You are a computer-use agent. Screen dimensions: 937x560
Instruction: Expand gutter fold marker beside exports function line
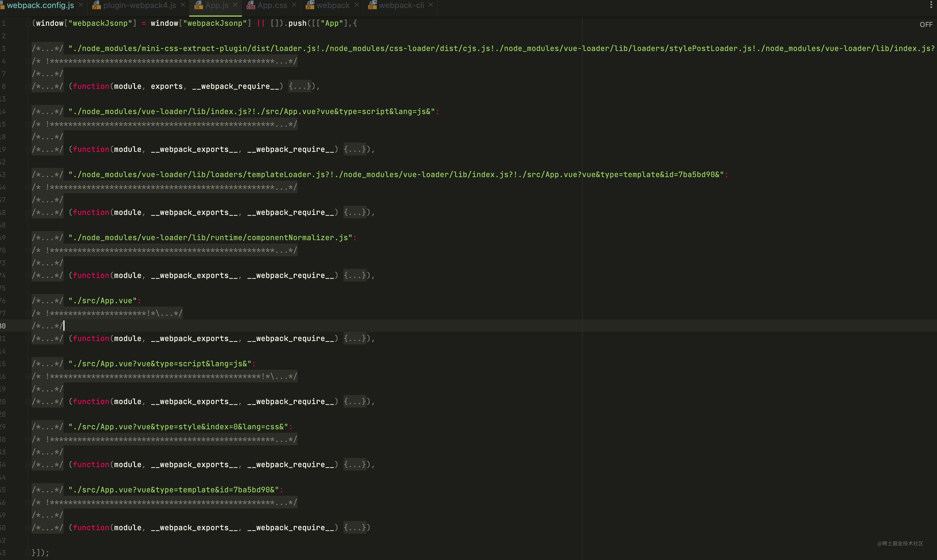pyautogui.click(x=28, y=87)
